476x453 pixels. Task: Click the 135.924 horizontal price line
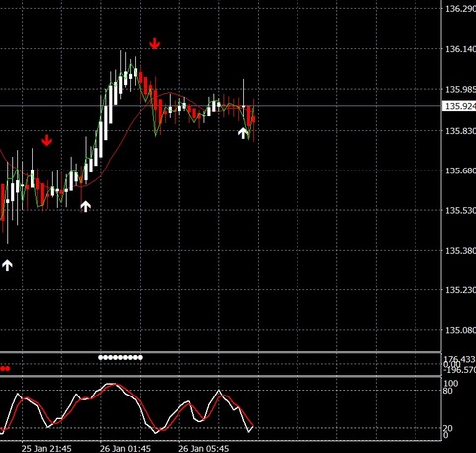pyautogui.click(x=220, y=106)
